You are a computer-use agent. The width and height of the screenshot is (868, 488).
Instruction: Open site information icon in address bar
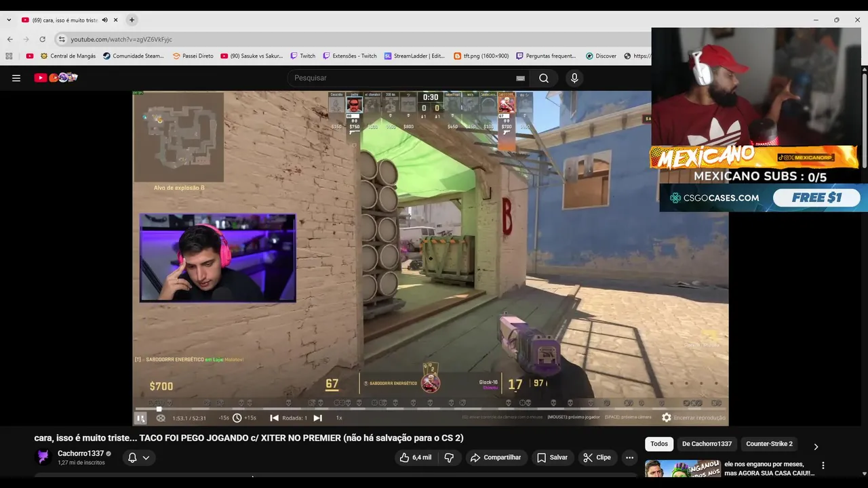[62, 39]
